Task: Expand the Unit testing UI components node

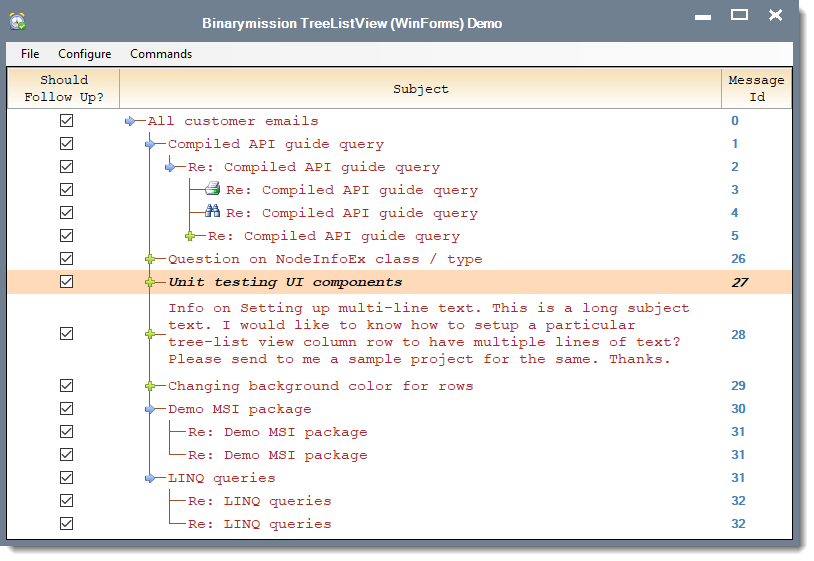Action: click(x=150, y=282)
